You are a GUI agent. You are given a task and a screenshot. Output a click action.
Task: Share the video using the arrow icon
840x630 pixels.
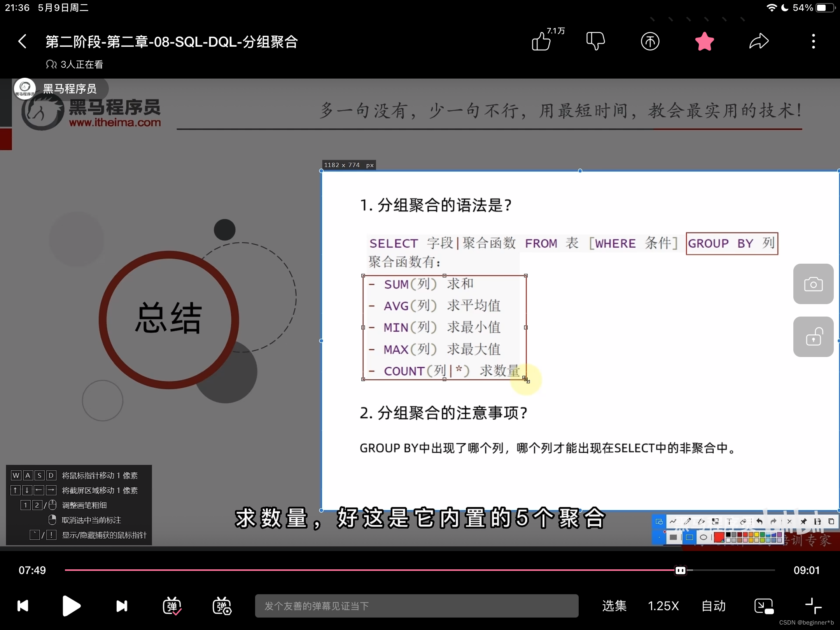pyautogui.click(x=759, y=41)
